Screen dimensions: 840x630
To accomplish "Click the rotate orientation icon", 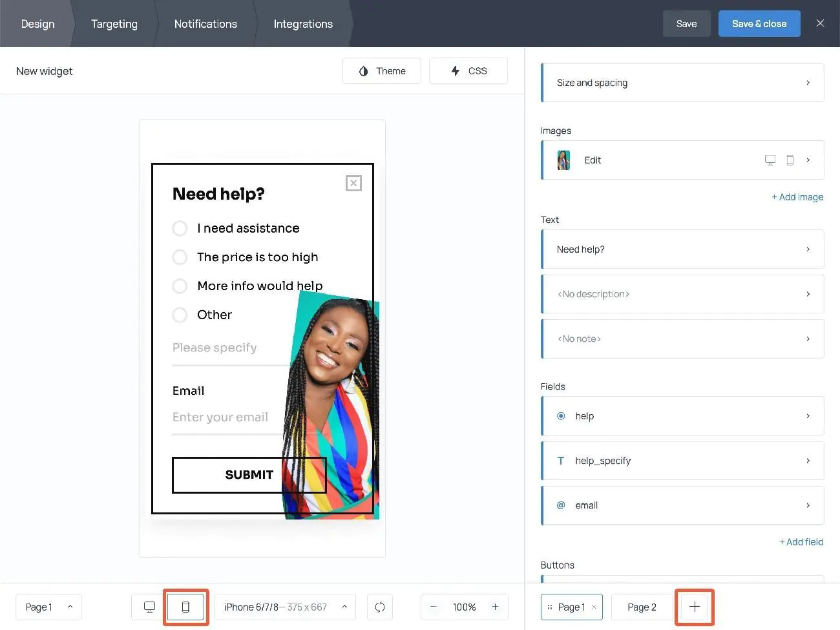I will [380, 607].
